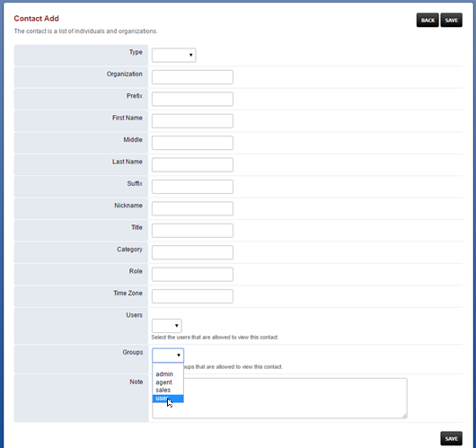
Task: Focus the Prefix text field
Action: (x=192, y=99)
